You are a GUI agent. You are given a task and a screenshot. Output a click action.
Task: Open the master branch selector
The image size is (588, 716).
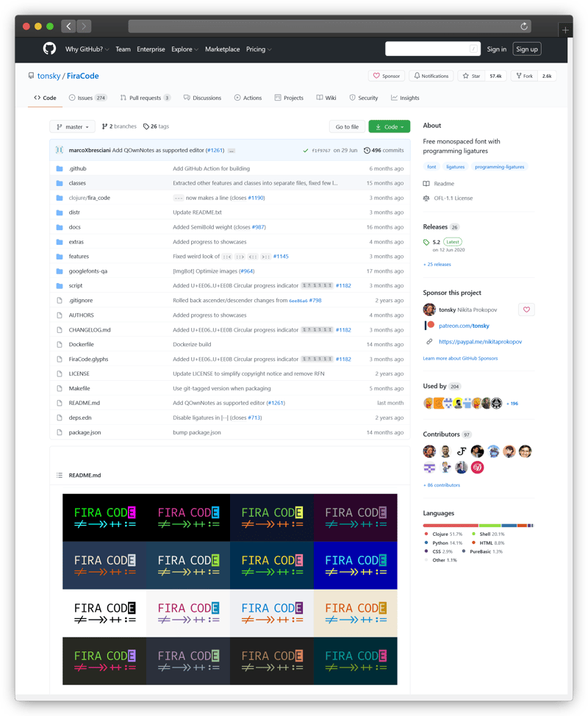(x=72, y=126)
